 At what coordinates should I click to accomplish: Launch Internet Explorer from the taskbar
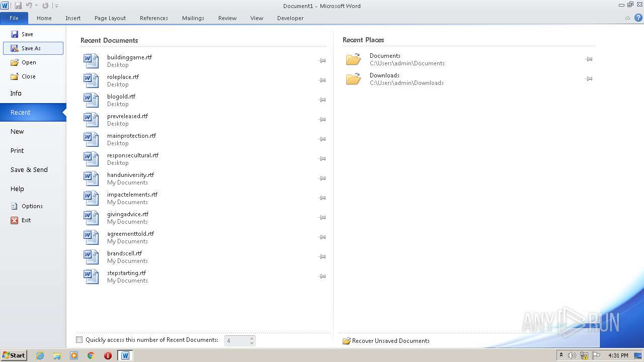[40, 355]
